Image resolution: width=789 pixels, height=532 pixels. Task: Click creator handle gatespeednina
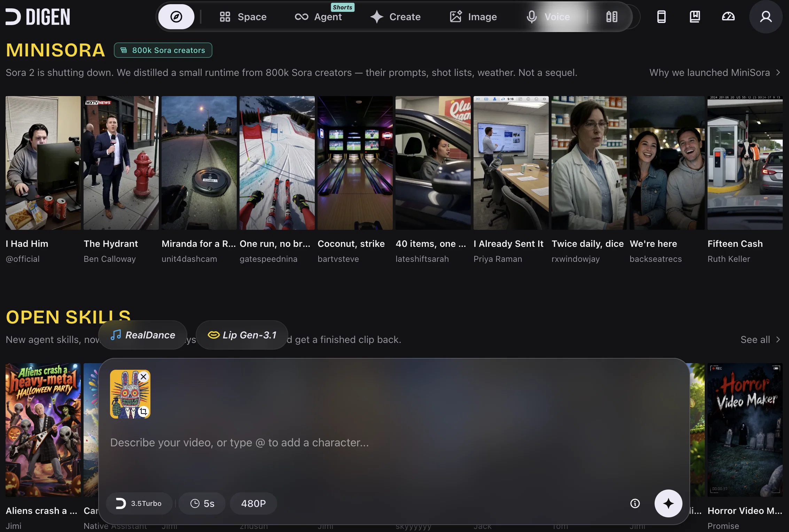[x=268, y=259]
